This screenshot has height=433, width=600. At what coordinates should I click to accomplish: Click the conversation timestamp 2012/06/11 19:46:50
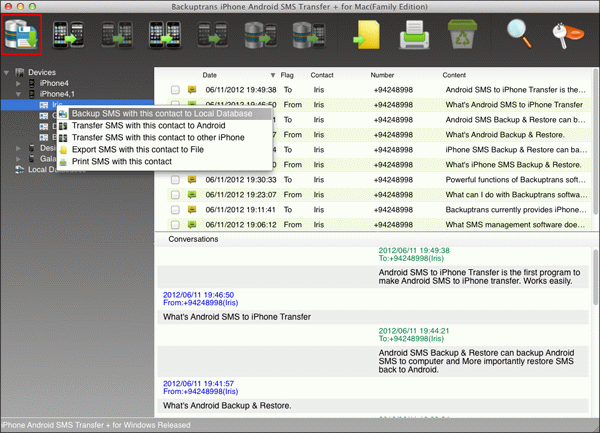[198, 295]
